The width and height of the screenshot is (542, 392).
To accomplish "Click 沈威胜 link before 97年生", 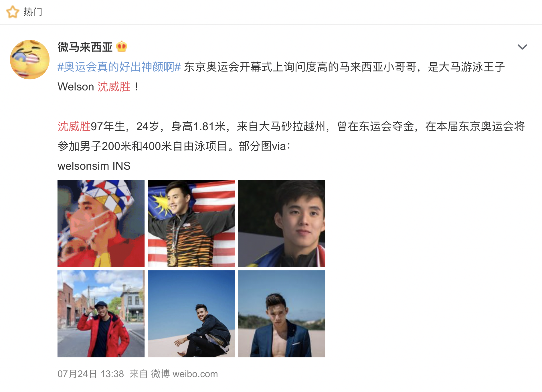I will pyautogui.click(x=74, y=126).
